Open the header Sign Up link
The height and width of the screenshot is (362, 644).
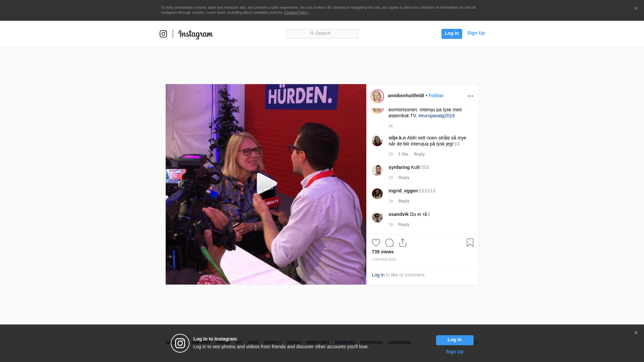[x=476, y=33]
